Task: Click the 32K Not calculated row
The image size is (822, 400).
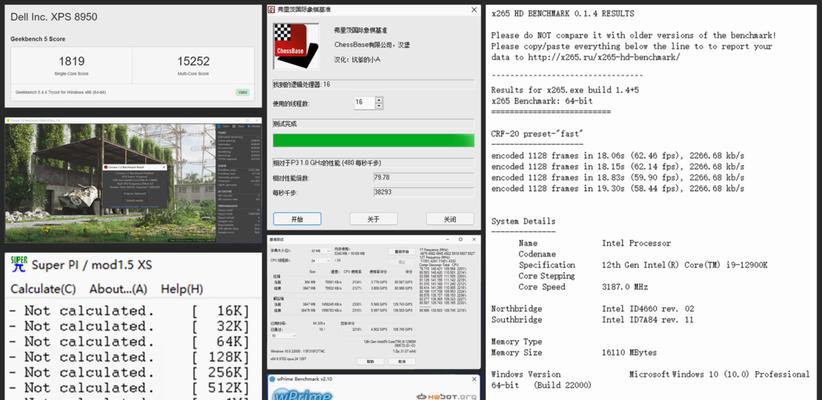Action: click(129, 326)
